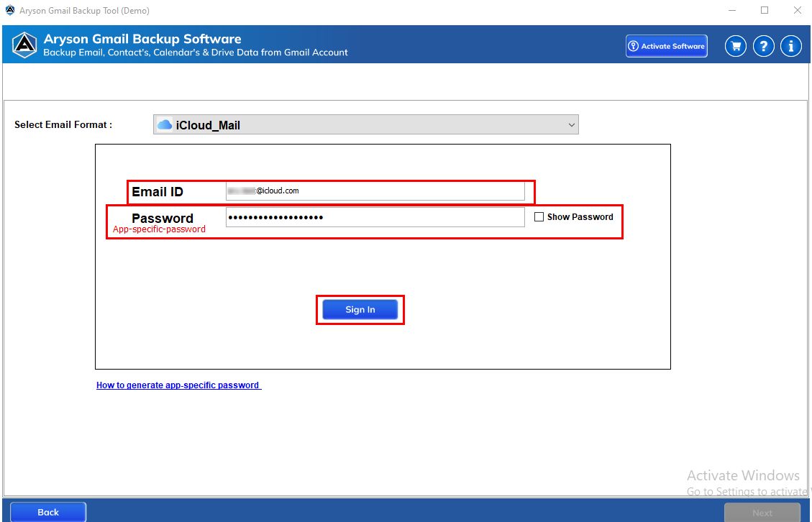The width and height of the screenshot is (812, 522).
Task: Maximize the Aryson Gmail Backup Tool window
Action: point(765,10)
